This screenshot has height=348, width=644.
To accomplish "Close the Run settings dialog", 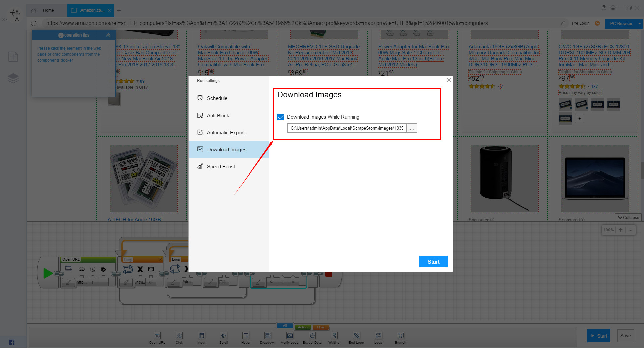I will pos(449,80).
